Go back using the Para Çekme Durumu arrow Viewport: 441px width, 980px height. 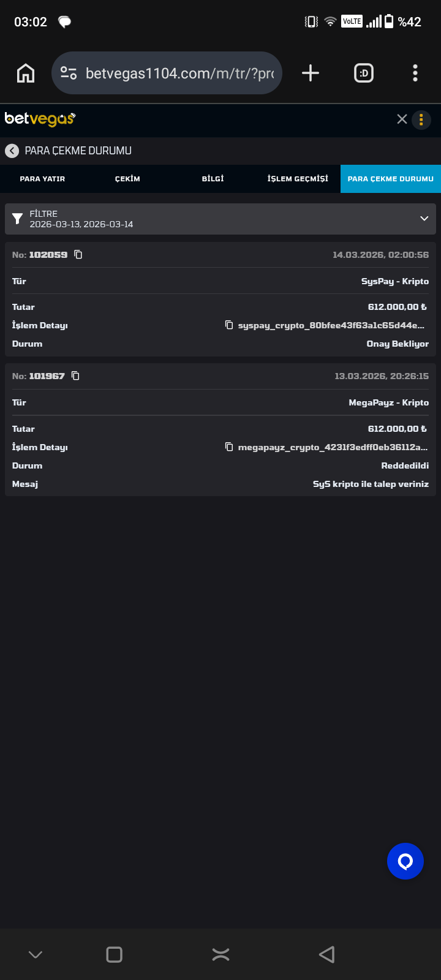click(12, 151)
